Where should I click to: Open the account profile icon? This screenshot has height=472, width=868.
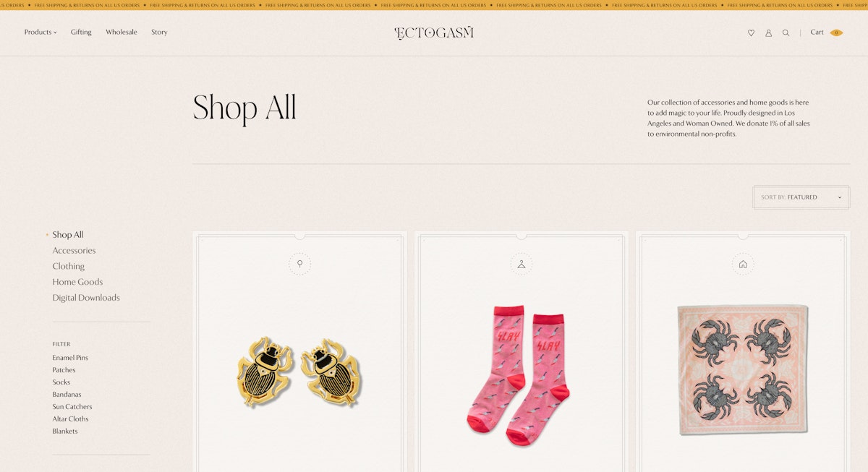pyautogui.click(x=768, y=33)
